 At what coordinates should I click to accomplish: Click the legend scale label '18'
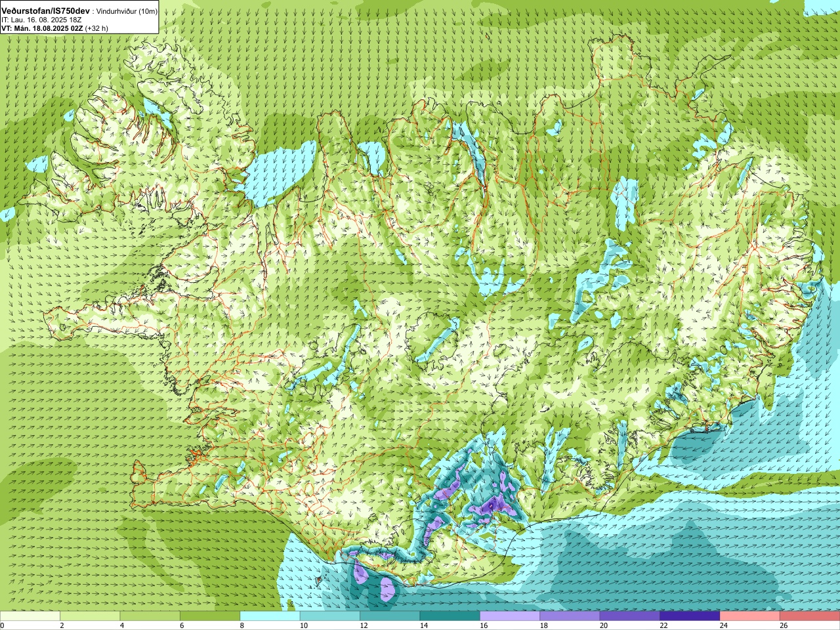543,625
